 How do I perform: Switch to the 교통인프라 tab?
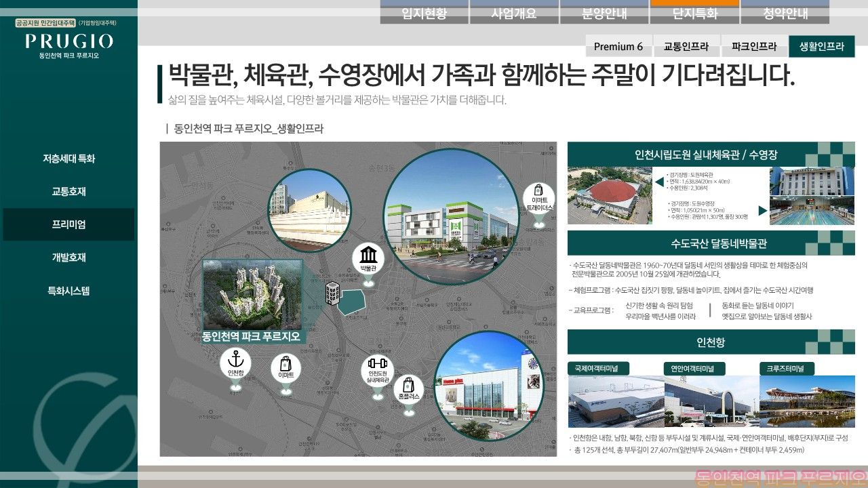click(x=686, y=46)
